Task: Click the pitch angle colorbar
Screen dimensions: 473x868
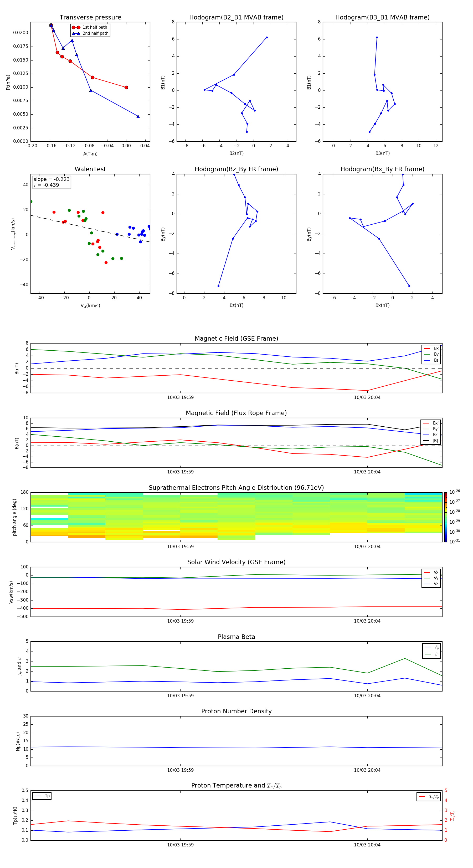Action: pos(446,517)
